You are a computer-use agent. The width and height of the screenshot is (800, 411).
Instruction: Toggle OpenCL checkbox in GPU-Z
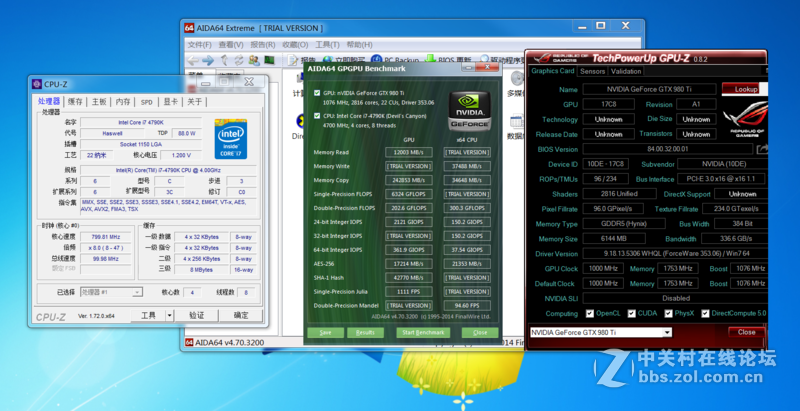[590, 313]
